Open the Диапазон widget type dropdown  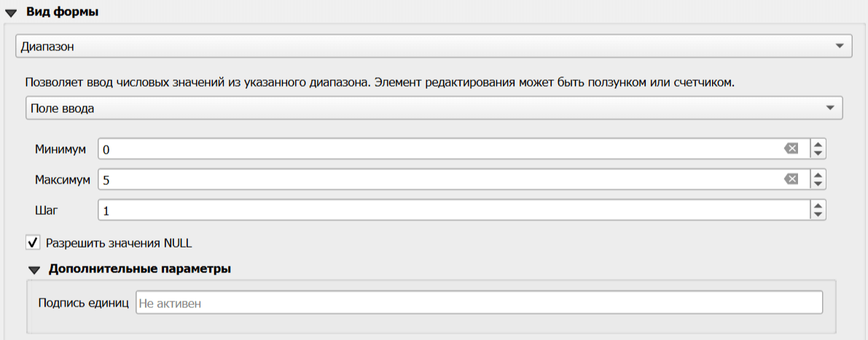pos(434,47)
